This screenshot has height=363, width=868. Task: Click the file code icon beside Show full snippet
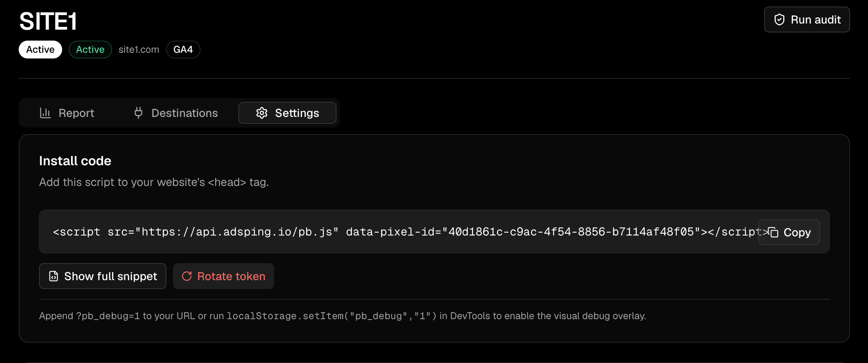tap(54, 276)
